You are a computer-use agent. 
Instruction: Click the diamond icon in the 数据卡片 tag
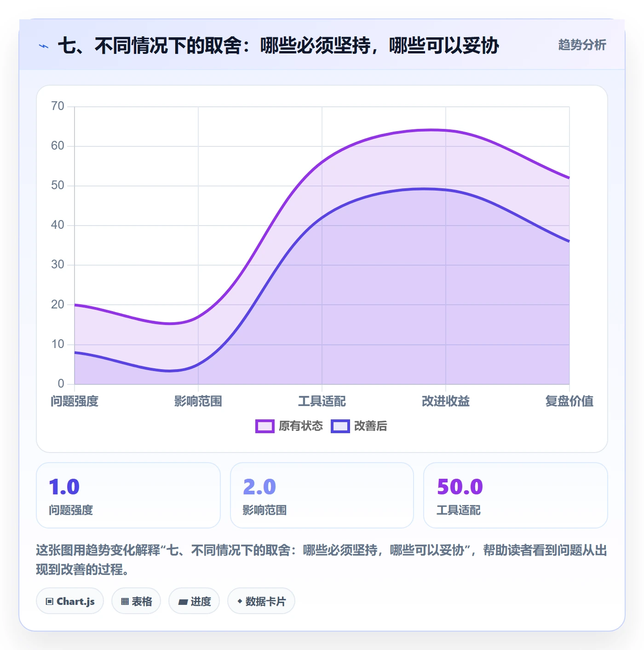coord(240,601)
